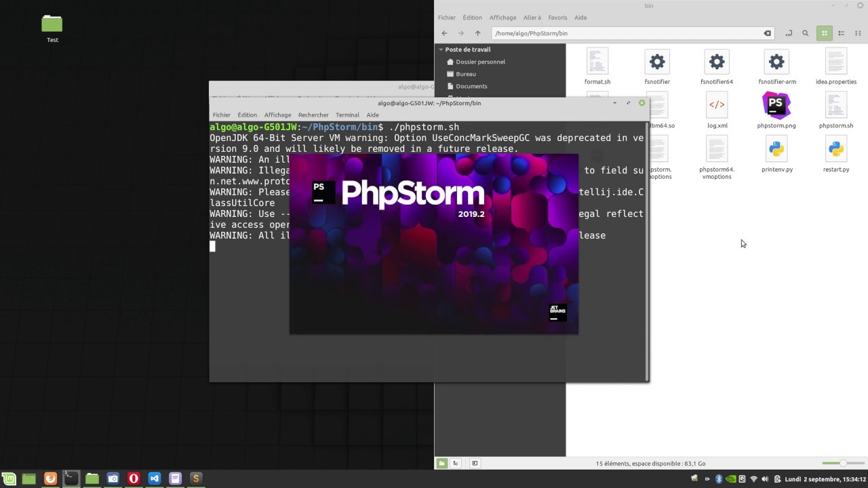Open the Linux Mint start menu
This screenshot has height=488, width=868.
click(9, 479)
